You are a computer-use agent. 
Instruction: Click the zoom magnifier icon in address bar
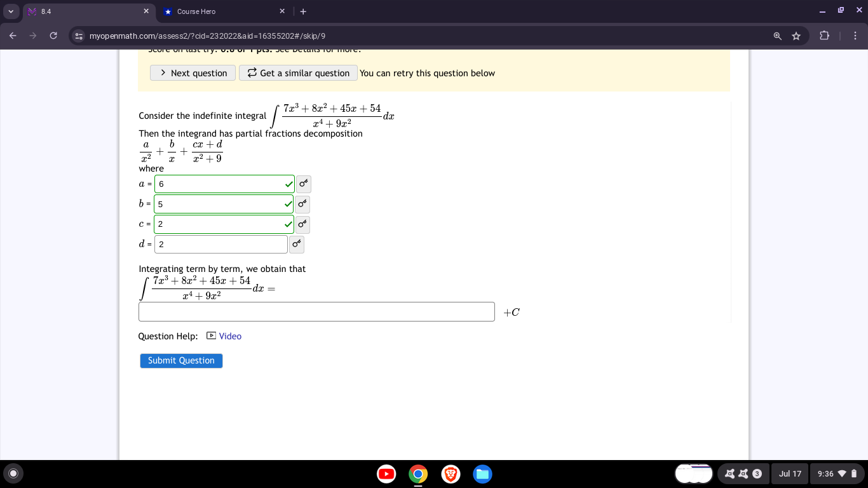click(x=777, y=36)
